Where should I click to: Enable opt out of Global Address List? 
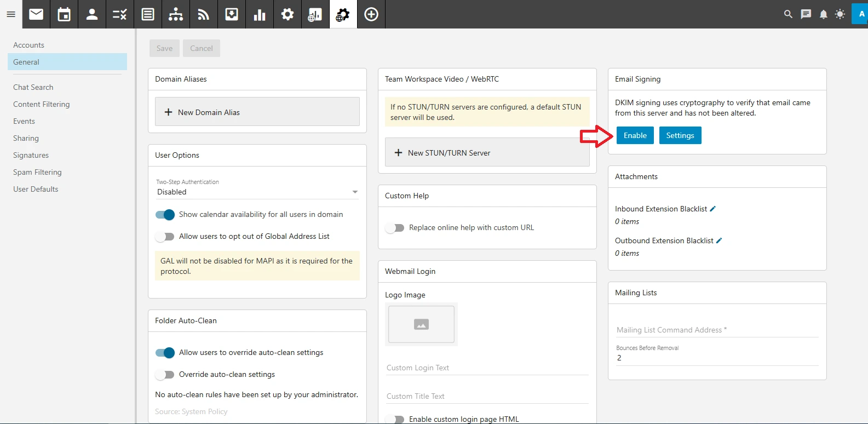[x=165, y=237]
